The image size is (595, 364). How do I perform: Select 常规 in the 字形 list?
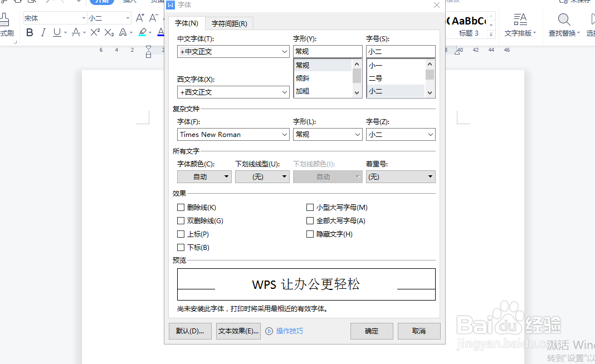point(323,65)
